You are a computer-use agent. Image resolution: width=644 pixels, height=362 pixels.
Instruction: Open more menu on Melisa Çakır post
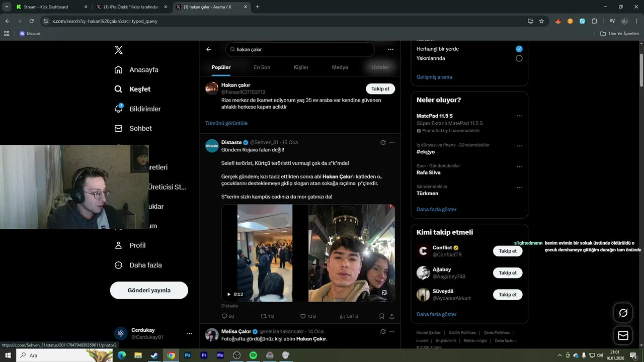tap(392, 332)
